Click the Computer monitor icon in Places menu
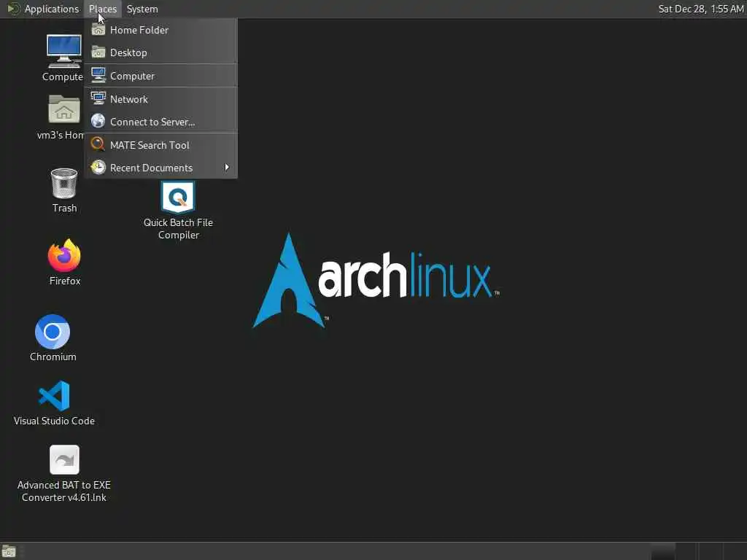This screenshot has width=747, height=560. [98, 75]
